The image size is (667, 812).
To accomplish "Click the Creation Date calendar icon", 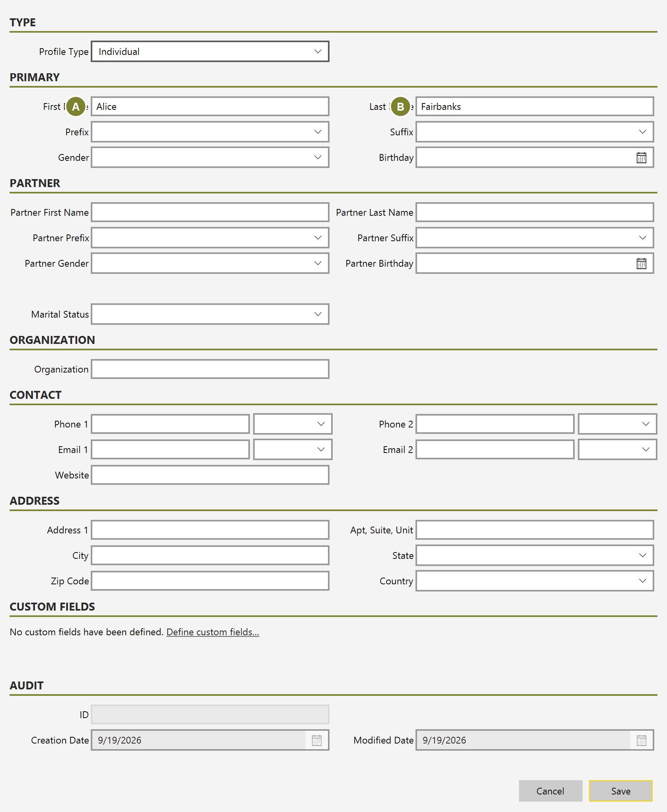I will (x=317, y=740).
